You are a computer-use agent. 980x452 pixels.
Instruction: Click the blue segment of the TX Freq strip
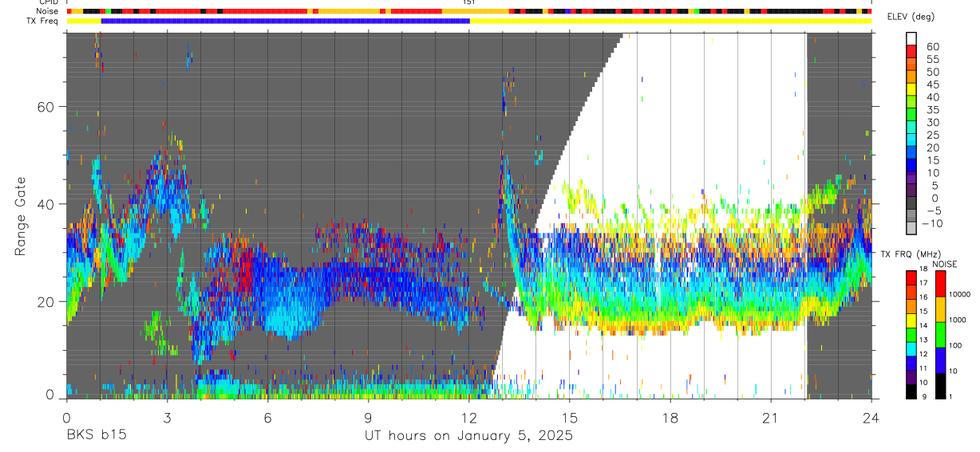coord(286,21)
